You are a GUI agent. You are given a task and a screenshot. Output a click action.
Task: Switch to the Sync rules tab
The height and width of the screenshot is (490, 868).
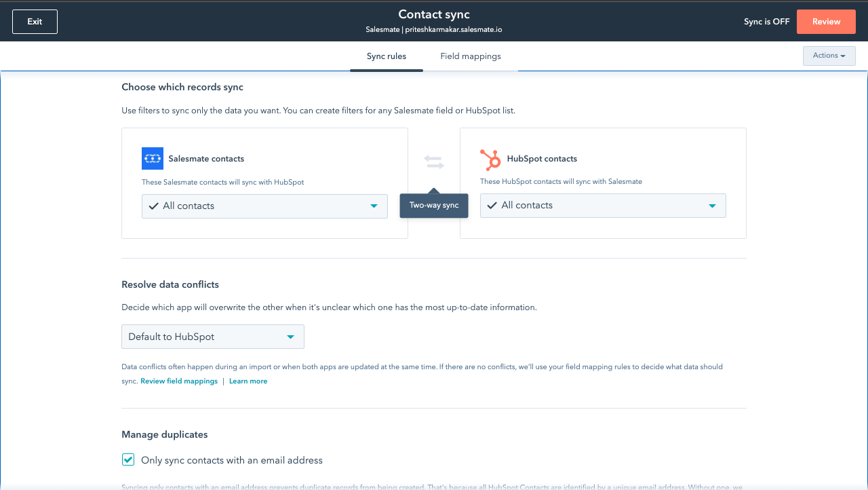[x=387, y=56]
